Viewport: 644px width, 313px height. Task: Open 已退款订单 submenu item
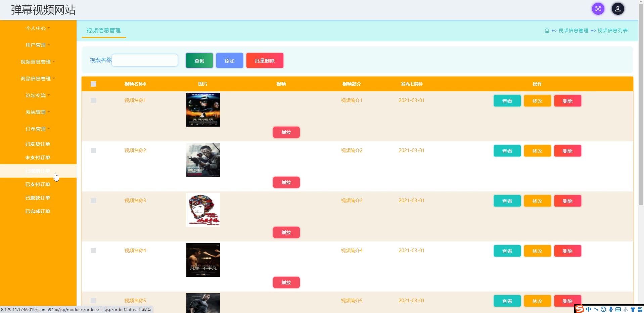(38, 198)
